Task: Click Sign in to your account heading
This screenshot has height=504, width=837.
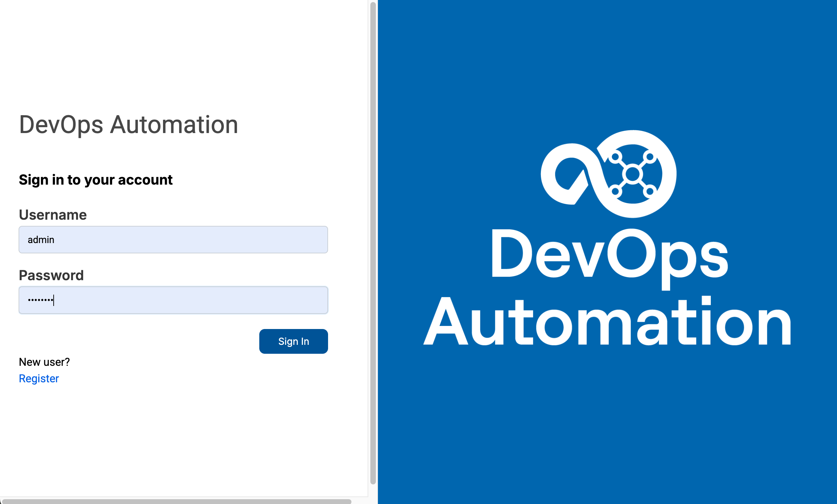Action: click(x=96, y=180)
